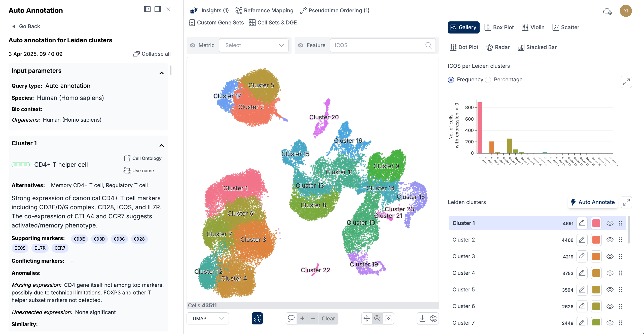Download the UMAP plot

(422, 318)
